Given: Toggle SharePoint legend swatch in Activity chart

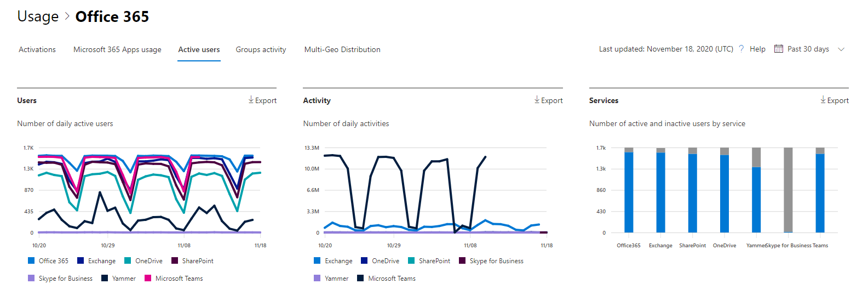Looking at the screenshot, I should click(411, 260).
